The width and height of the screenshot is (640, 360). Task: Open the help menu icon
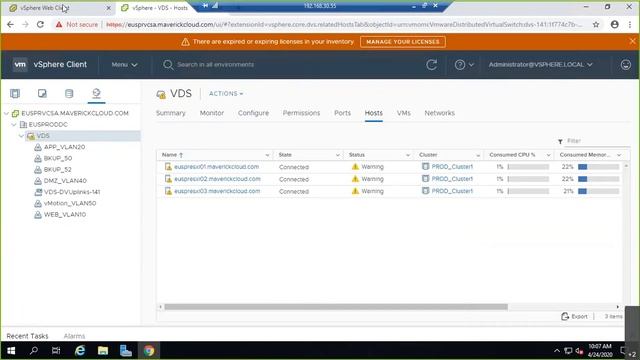point(460,64)
